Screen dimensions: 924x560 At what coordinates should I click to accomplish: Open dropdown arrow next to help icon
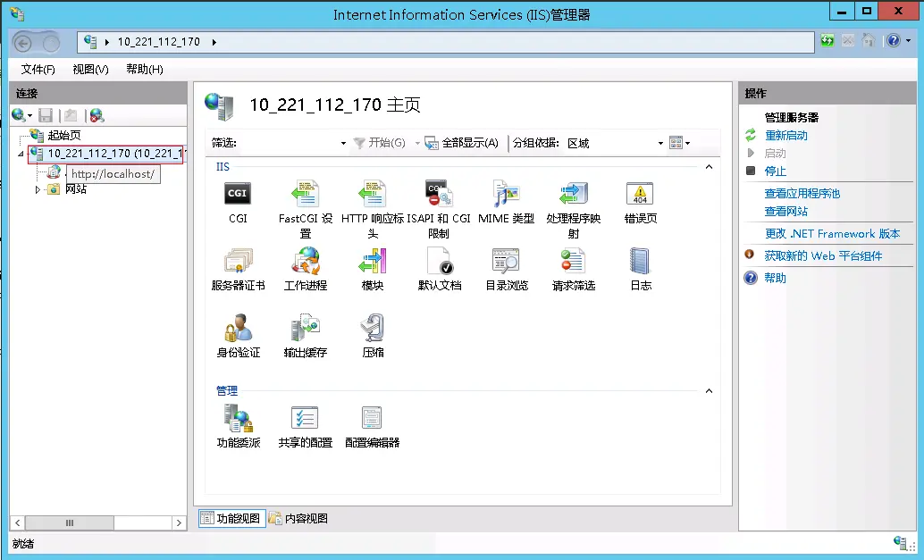908,40
